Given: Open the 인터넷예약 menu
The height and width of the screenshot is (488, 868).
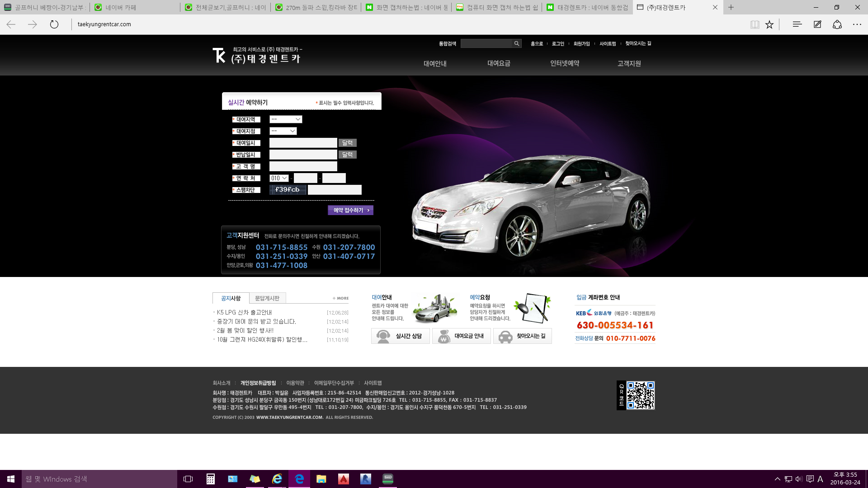Looking at the screenshot, I should point(565,63).
